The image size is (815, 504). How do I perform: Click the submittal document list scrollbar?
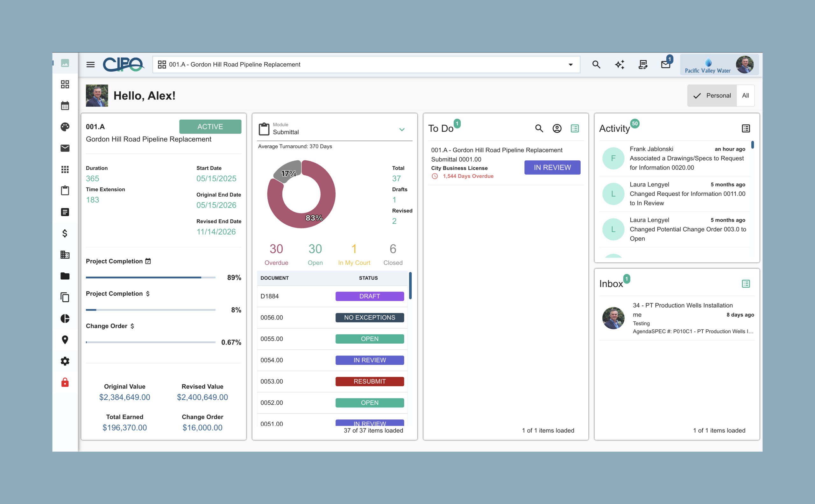click(x=410, y=286)
